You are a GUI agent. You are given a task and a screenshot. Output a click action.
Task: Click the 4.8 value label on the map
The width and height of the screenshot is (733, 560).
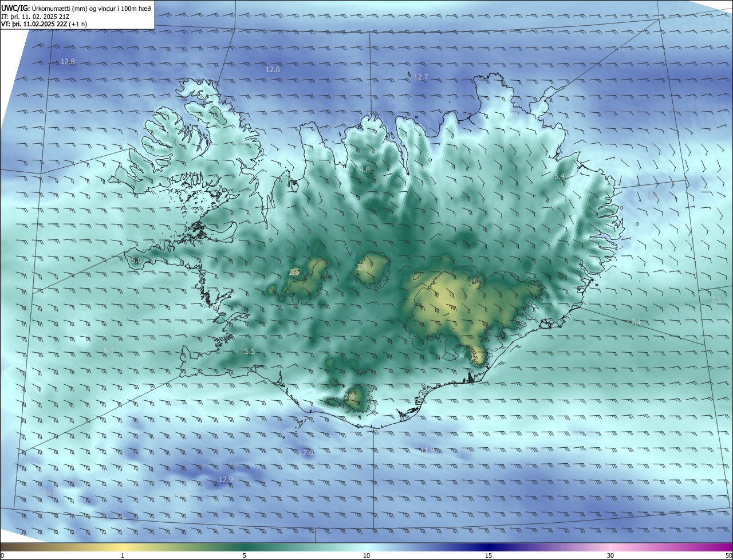click(365, 170)
